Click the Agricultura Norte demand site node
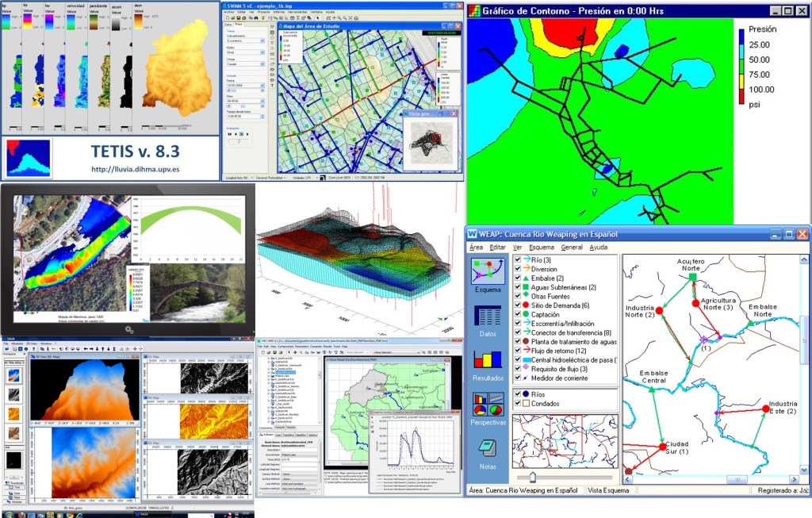812x518 pixels. pos(695,302)
